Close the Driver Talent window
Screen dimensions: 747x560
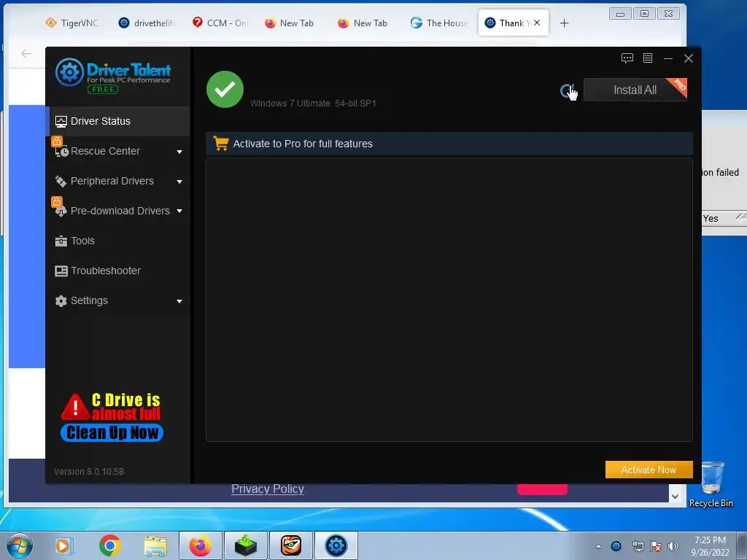click(x=689, y=58)
